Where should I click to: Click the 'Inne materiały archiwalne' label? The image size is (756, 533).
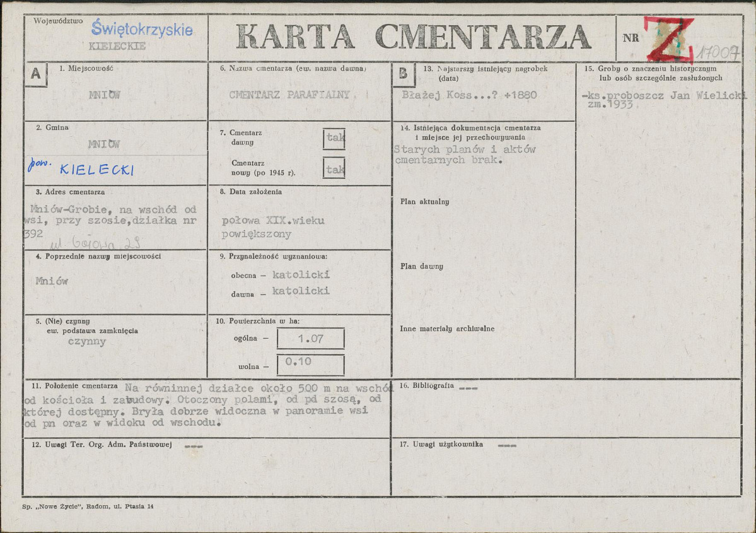pos(447,329)
